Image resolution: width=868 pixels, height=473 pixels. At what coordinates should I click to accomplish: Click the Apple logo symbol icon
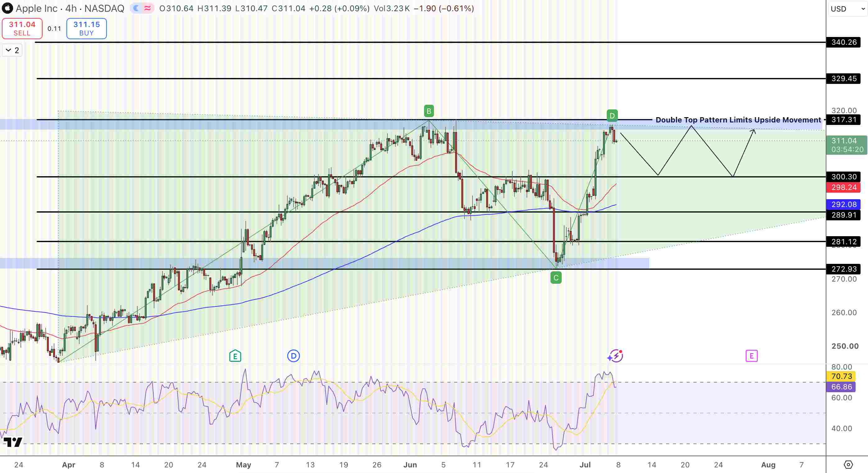pos(7,8)
